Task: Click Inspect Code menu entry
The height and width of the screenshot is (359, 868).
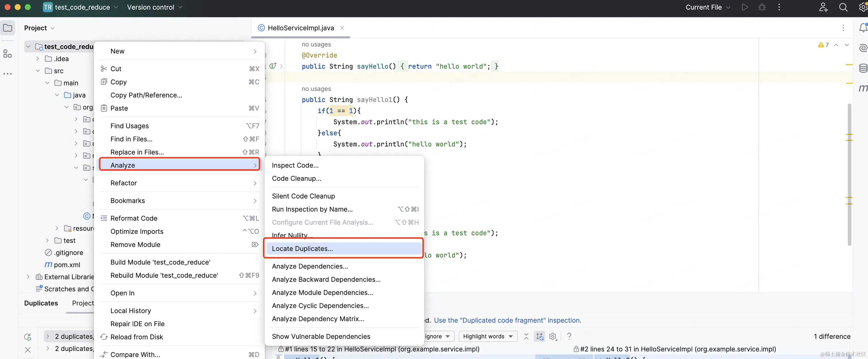Action: [295, 165]
